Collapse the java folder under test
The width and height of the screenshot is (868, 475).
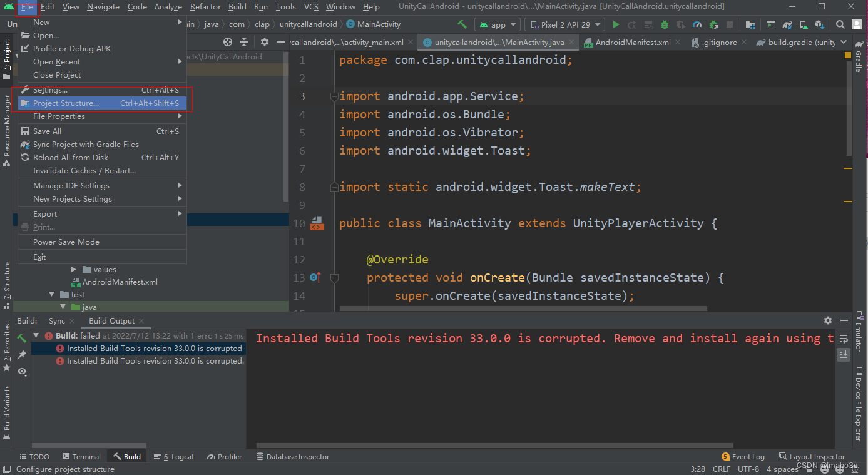click(63, 307)
